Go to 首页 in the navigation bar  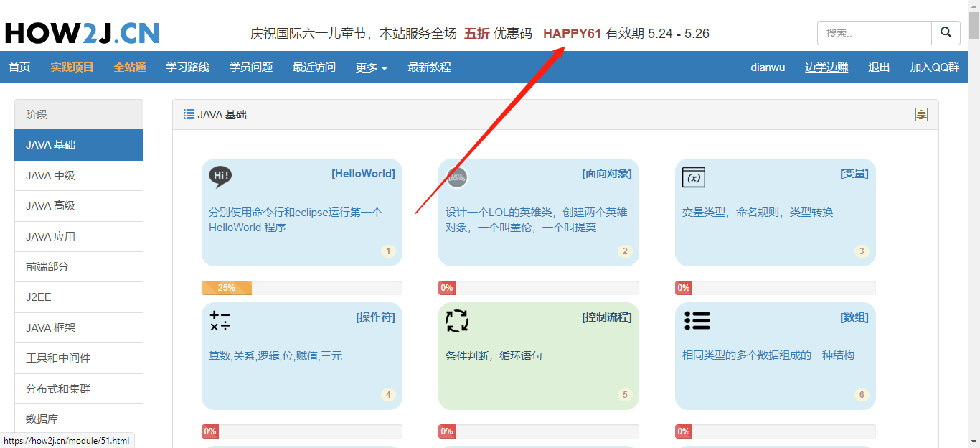tap(19, 67)
